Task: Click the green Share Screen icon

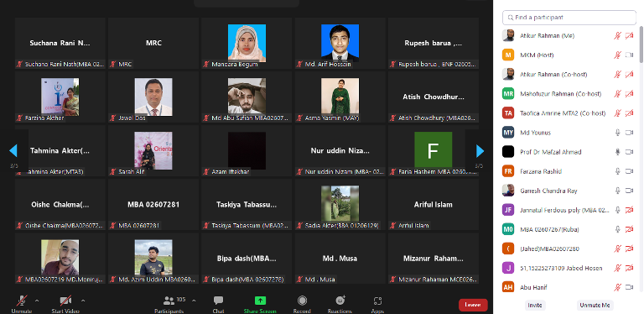Action: coord(261,301)
